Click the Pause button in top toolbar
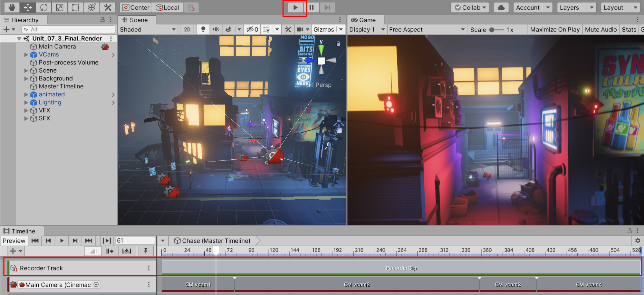Image resolution: width=644 pixels, height=295 pixels. pos(312,7)
